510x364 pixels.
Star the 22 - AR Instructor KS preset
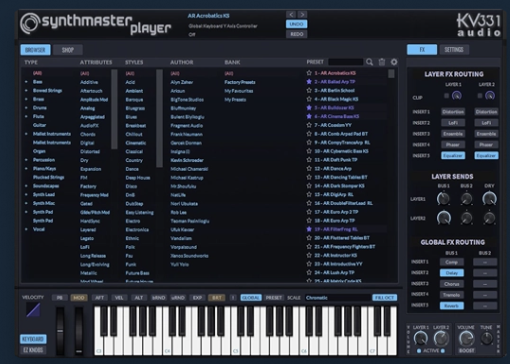[x=309, y=255]
